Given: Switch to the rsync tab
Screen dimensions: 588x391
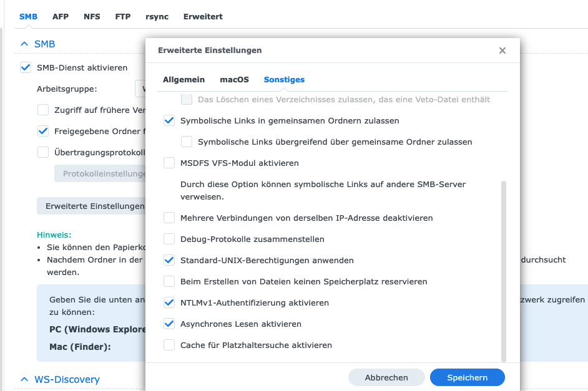Looking at the screenshot, I should 157,17.
